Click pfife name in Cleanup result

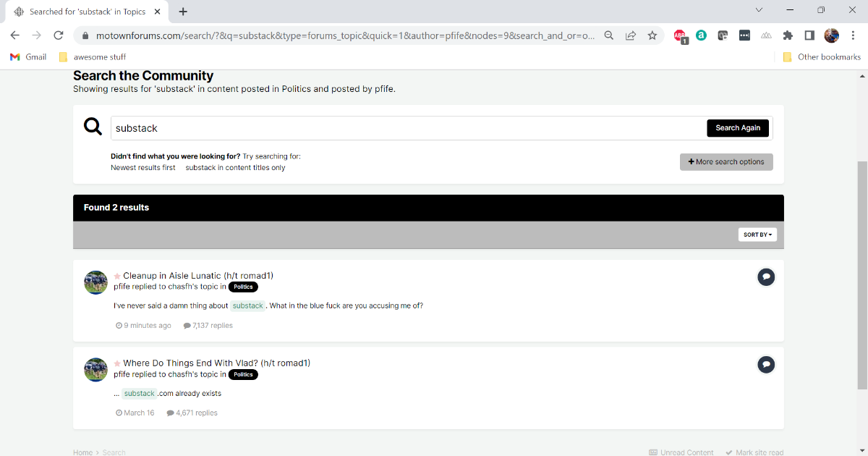122,287
